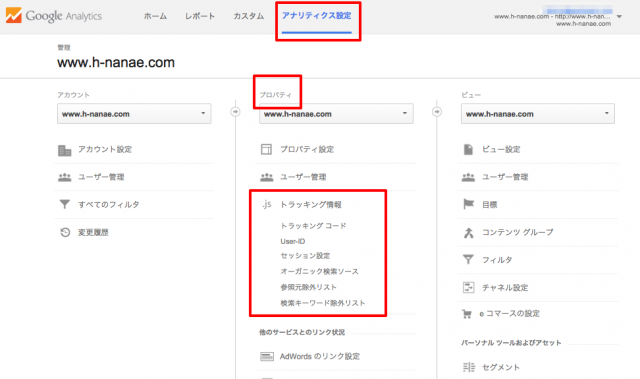This screenshot has height=379, width=640.
Task: Click the パーソナル ツールおよびアセット heading
Action: point(511,343)
